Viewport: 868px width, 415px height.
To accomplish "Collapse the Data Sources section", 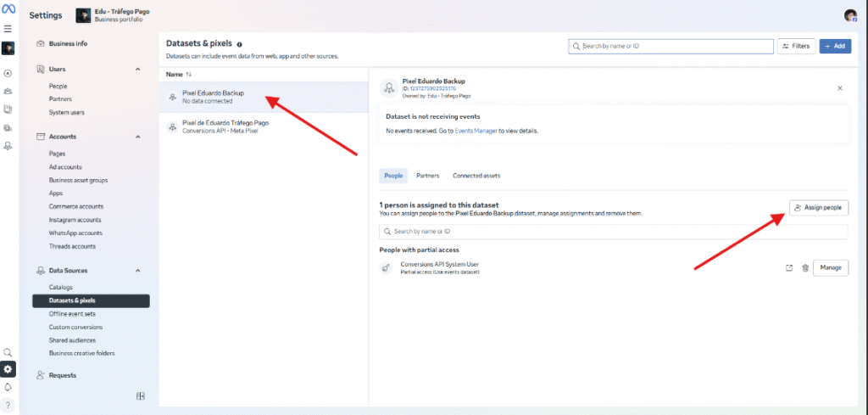I will [138, 271].
